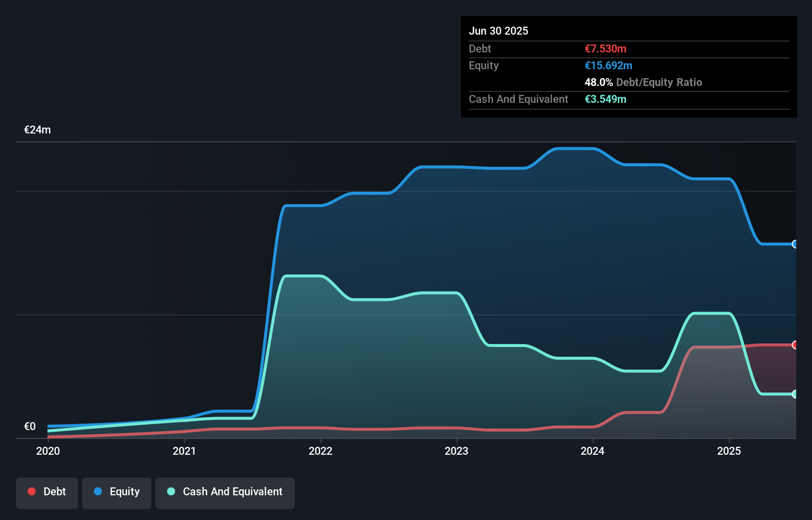Viewport: 812px width, 520px height.
Task: Click the red dot next to €7.530m tooltip row
Action: coord(605,48)
